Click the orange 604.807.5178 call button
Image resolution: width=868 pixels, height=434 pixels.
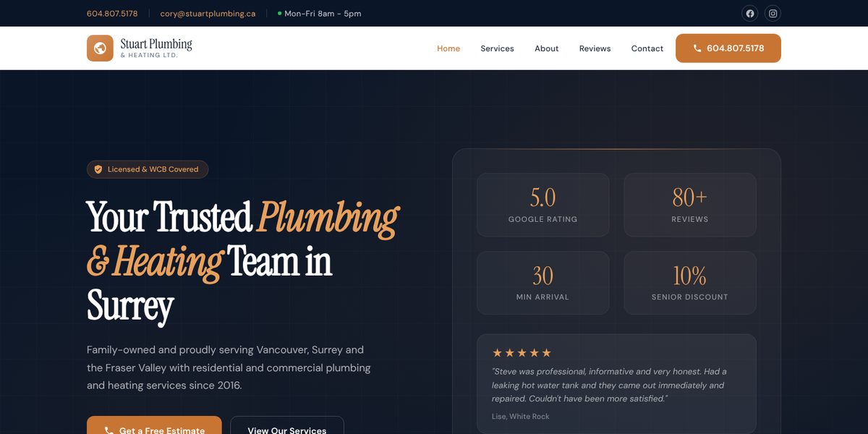728,48
